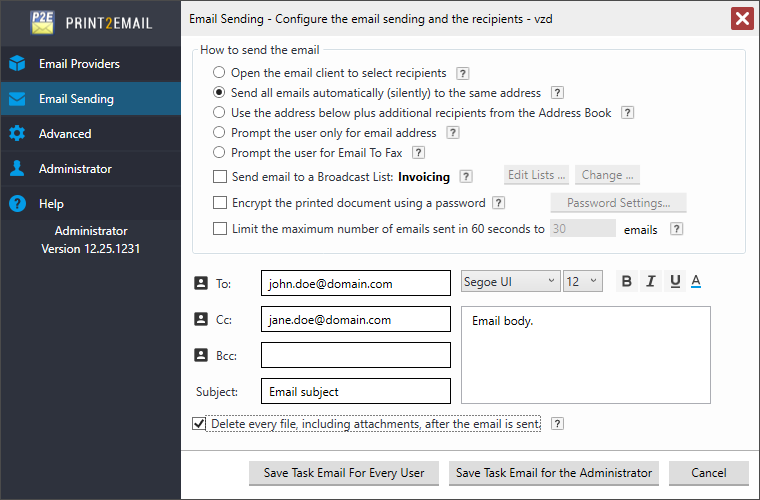The height and width of the screenshot is (500, 760).
Task: Click Save Task Email For Every User
Action: pyautogui.click(x=344, y=473)
